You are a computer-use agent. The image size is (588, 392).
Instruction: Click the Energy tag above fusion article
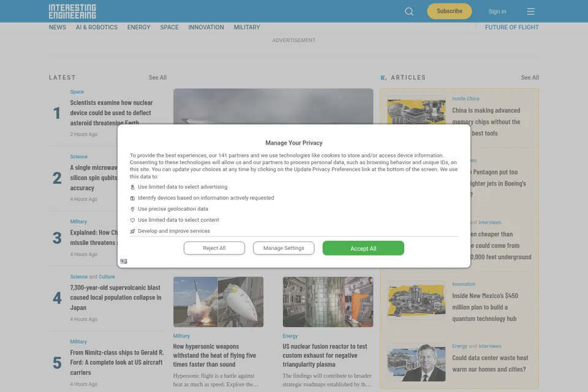pyautogui.click(x=290, y=336)
